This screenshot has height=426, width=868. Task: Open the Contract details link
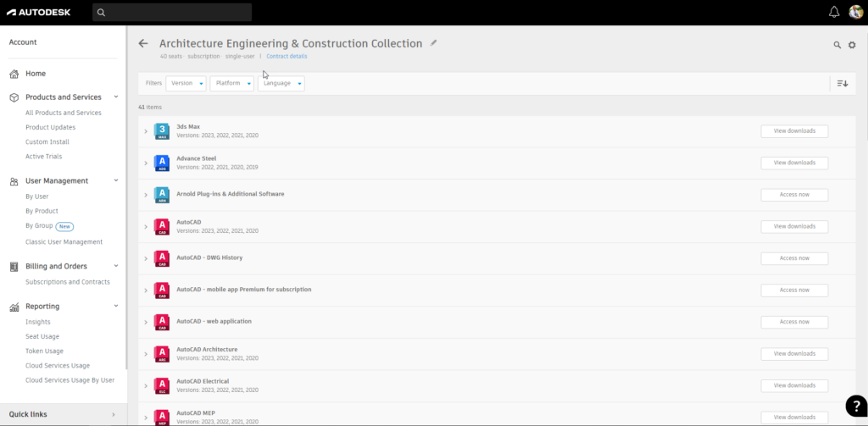click(287, 57)
